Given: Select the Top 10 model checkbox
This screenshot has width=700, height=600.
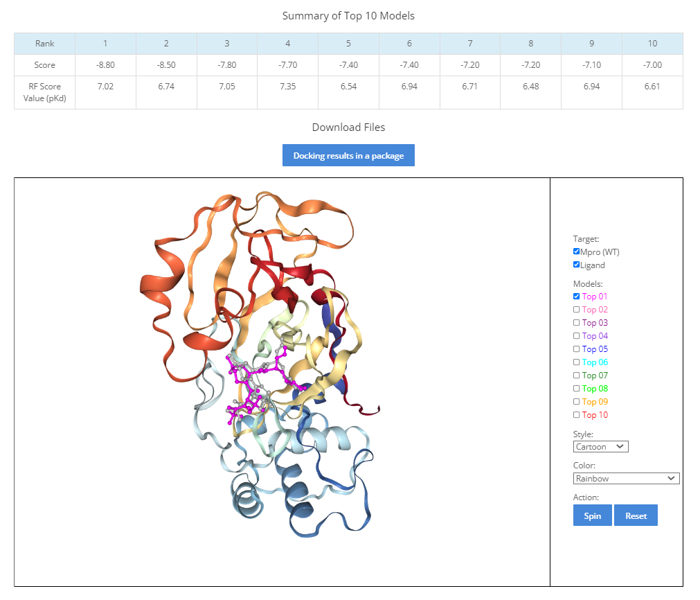Looking at the screenshot, I should (x=577, y=415).
